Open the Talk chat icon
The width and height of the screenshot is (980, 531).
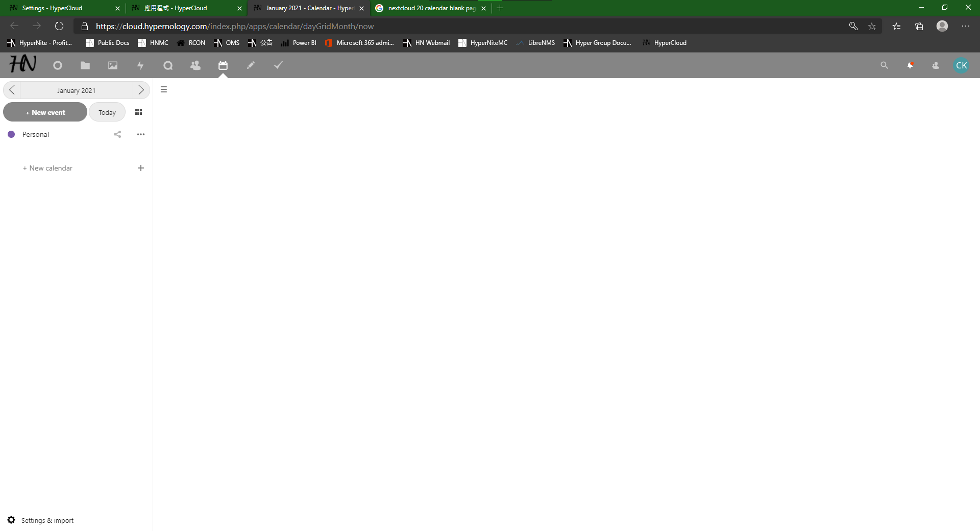pos(168,65)
